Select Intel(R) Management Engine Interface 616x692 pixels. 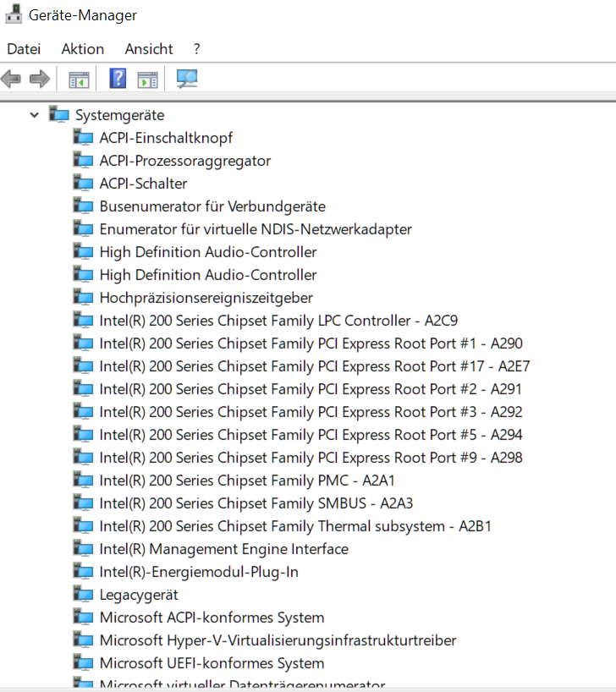(x=224, y=549)
